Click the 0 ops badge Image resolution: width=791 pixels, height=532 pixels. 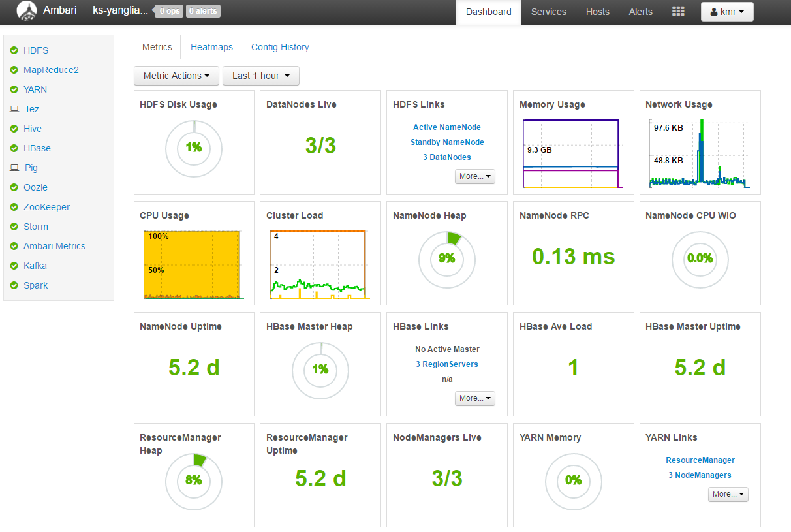(169, 11)
